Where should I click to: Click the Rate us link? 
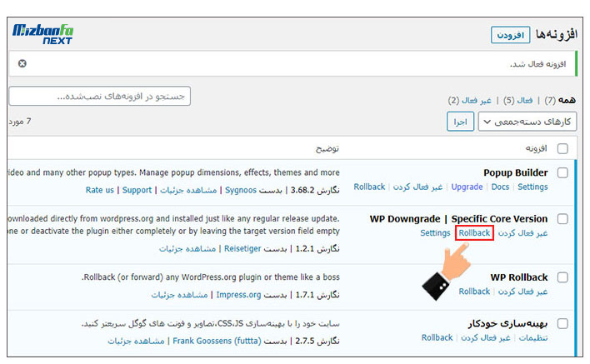(99, 190)
